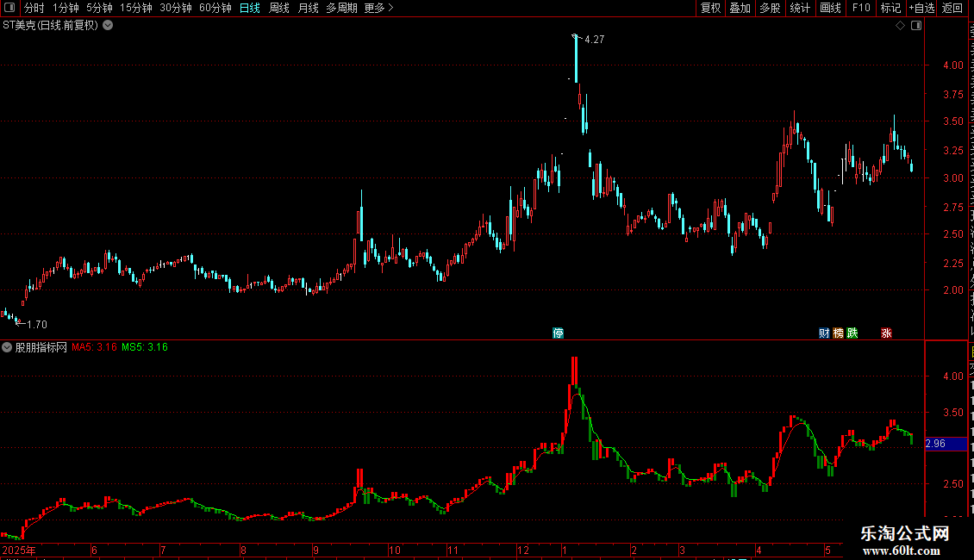Click the 标记 mark button
974x560 pixels.
[x=890, y=8]
